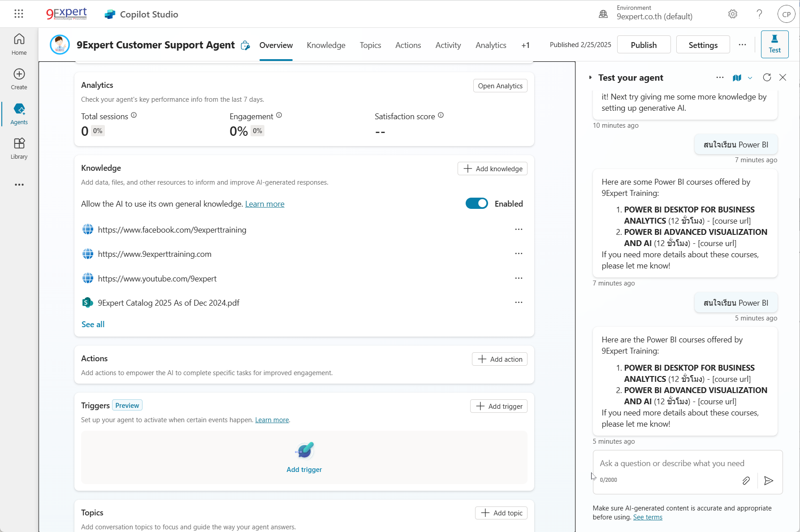
Task: Disable general AI knowledge toggle
Action: coord(476,203)
